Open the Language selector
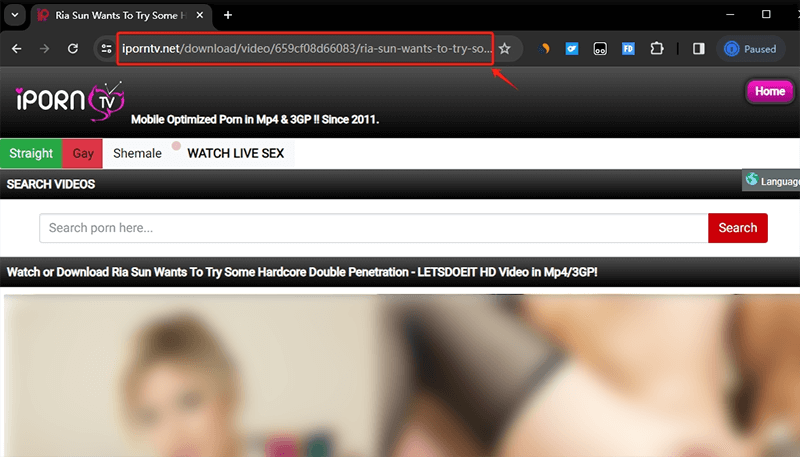The height and width of the screenshot is (457, 800). pyautogui.click(x=771, y=181)
